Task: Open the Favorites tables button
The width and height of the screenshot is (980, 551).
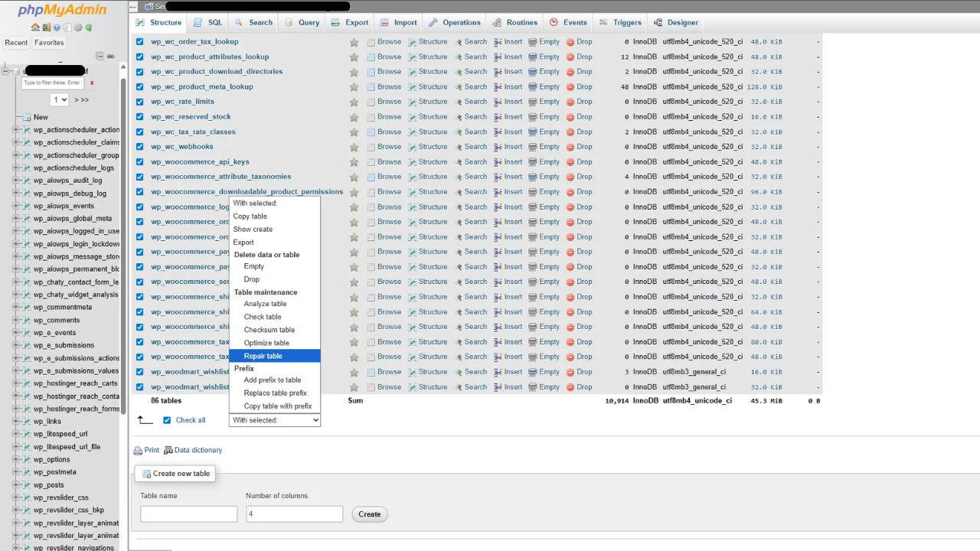Action: 49,43
